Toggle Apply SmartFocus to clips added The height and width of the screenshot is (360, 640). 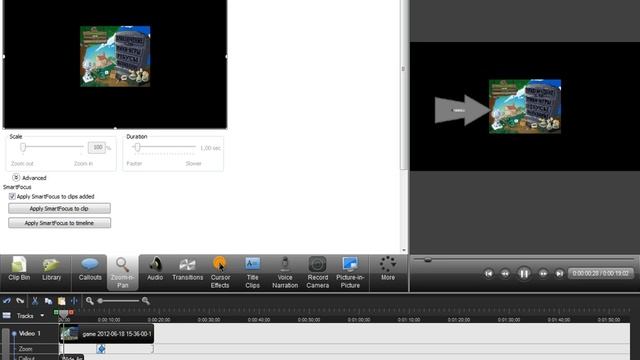pos(12,196)
